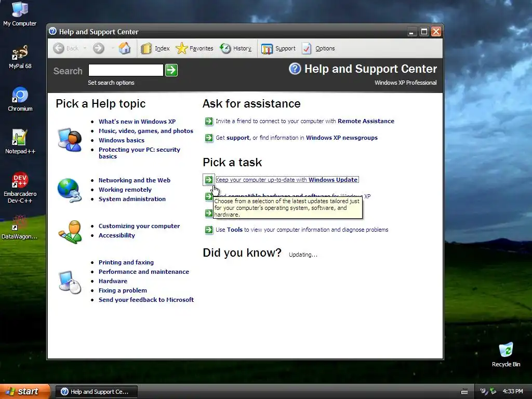The height and width of the screenshot is (399, 532).
Task: Select the Notepad++ desktop shortcut
Action: pyautogui.click(x=20, y=142)
